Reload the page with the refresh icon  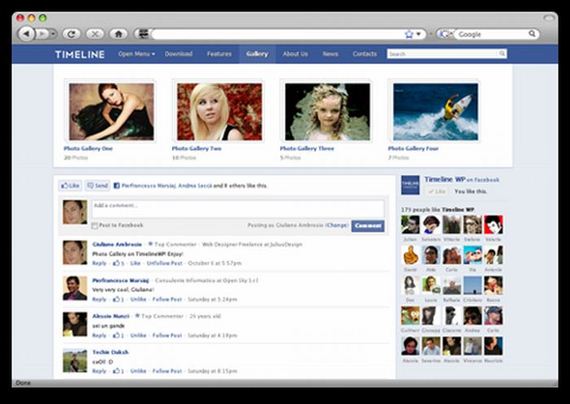[x=72, y=34]
